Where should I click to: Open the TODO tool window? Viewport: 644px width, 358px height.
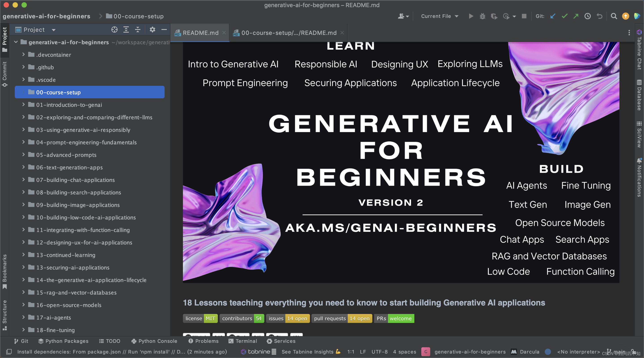click(x=110, y=341)
